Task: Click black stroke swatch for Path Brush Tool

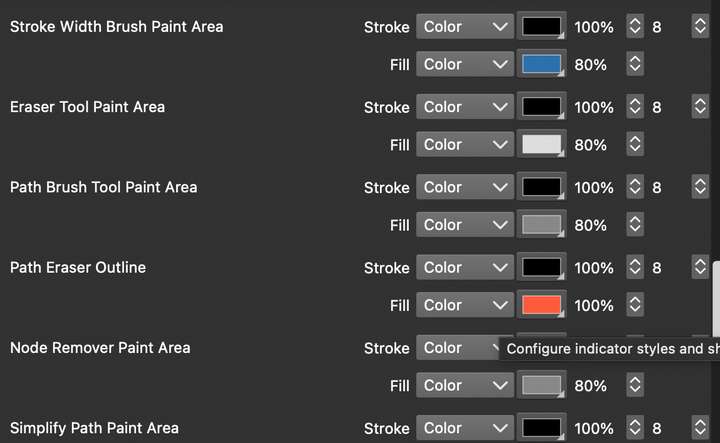Action: [x=542, y=188]
